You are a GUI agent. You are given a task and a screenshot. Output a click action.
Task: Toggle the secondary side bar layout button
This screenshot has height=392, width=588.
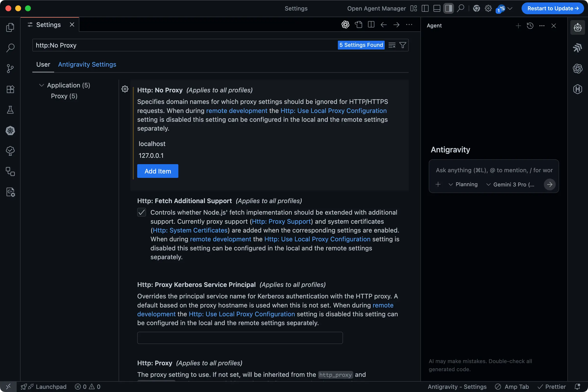(448, 9)
